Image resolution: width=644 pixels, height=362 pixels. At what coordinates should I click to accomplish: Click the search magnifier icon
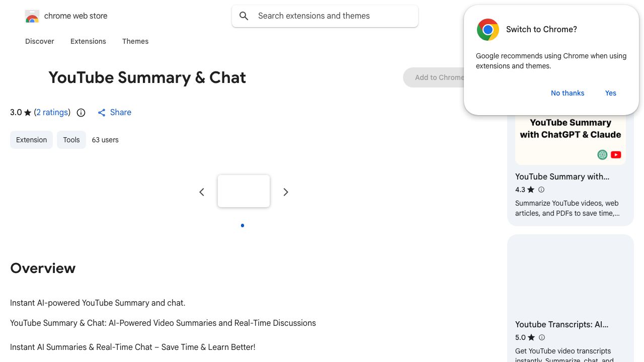(x=244, y=16)
